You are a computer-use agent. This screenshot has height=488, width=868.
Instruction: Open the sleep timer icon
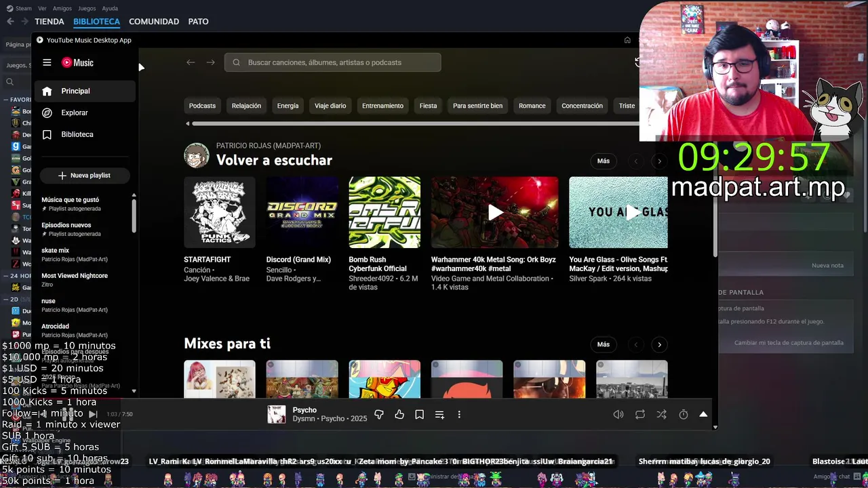tap(684, 414)
